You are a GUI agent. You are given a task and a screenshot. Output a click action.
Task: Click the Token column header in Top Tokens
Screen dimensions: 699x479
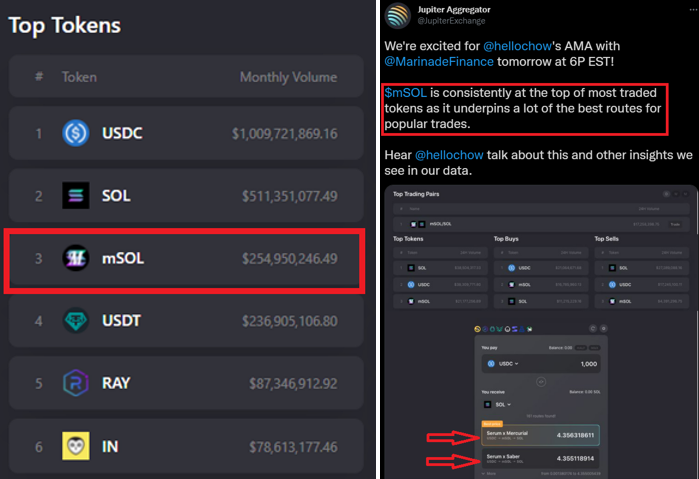click(79, 77)
